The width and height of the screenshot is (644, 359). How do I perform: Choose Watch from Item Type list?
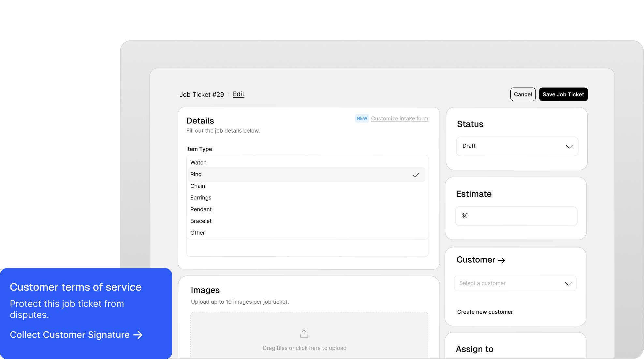click(x=198, y=163)
